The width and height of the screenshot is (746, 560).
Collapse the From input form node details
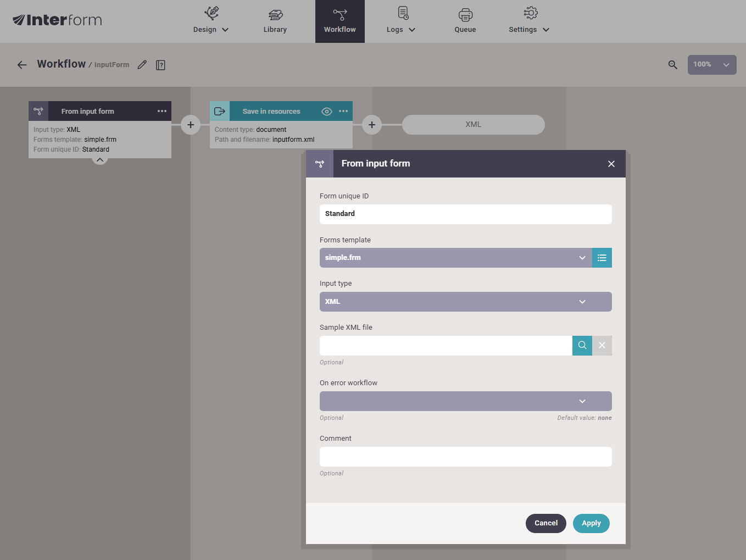tap(100, 160)
